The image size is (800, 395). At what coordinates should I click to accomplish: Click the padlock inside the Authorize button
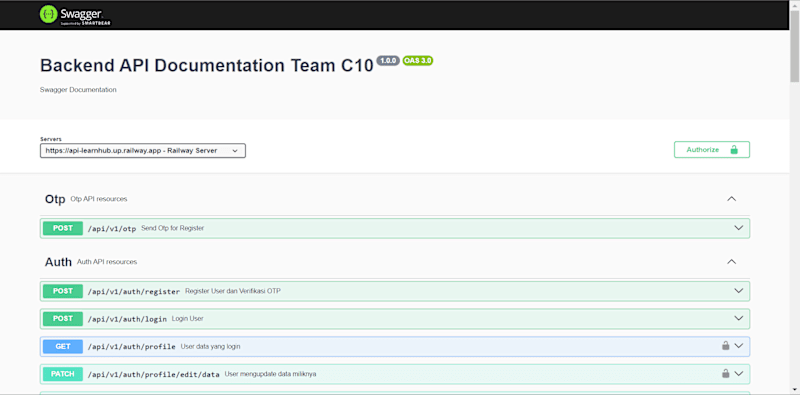(734, 150)
